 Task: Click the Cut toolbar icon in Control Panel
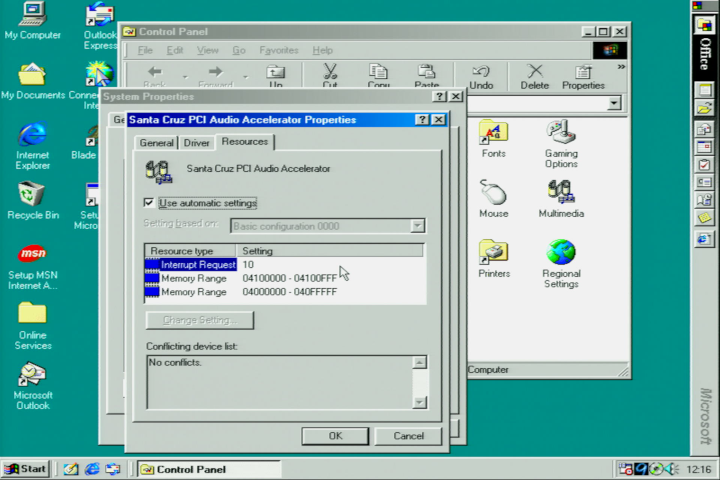[x=330, y=75]
